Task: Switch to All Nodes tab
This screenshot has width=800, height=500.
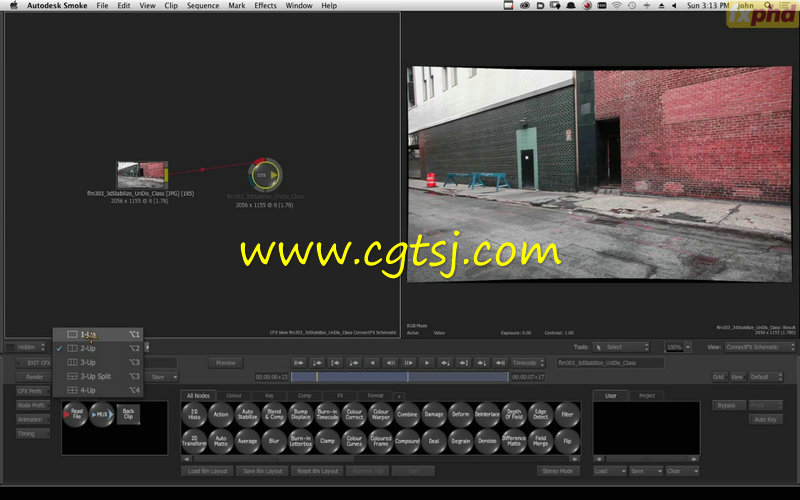Action: pyautogui.click(x=198, y=396)
